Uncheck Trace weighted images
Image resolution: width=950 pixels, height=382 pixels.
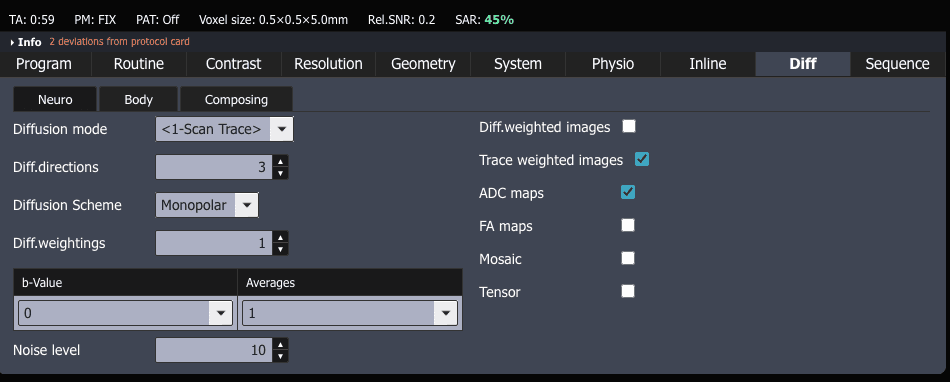pyautogui.click(x=642, y=160)
